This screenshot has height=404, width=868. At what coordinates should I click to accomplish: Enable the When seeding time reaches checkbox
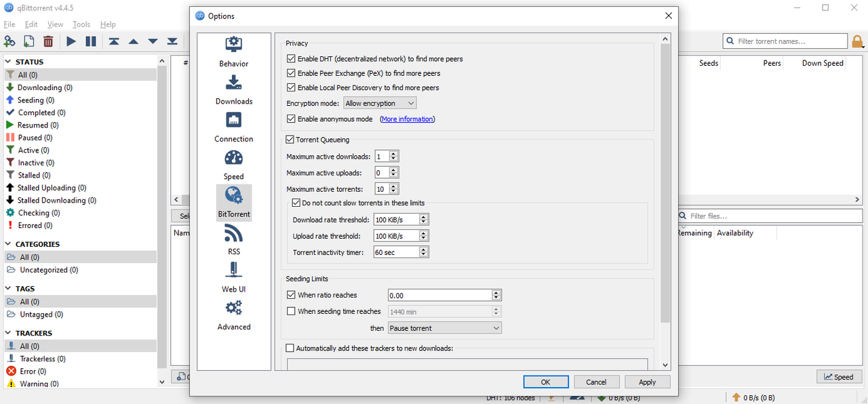point(292,311)
